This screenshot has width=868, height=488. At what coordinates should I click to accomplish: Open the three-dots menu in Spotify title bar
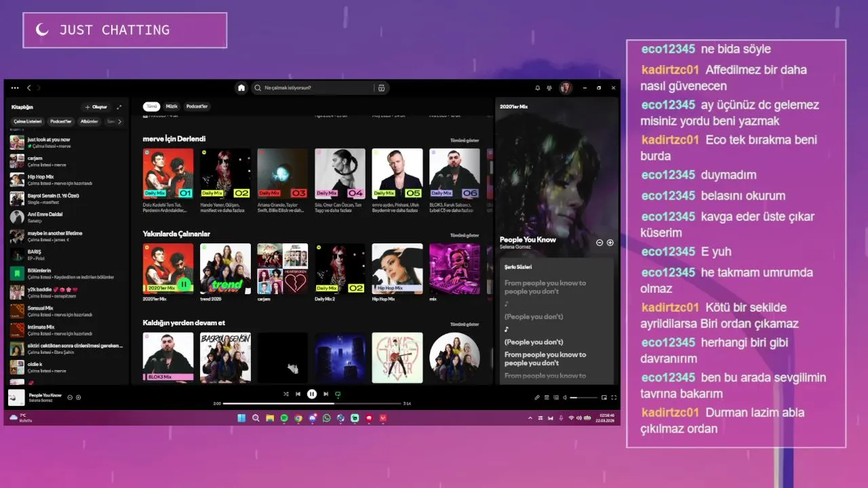pyautogui.click(x=15, y=88)
